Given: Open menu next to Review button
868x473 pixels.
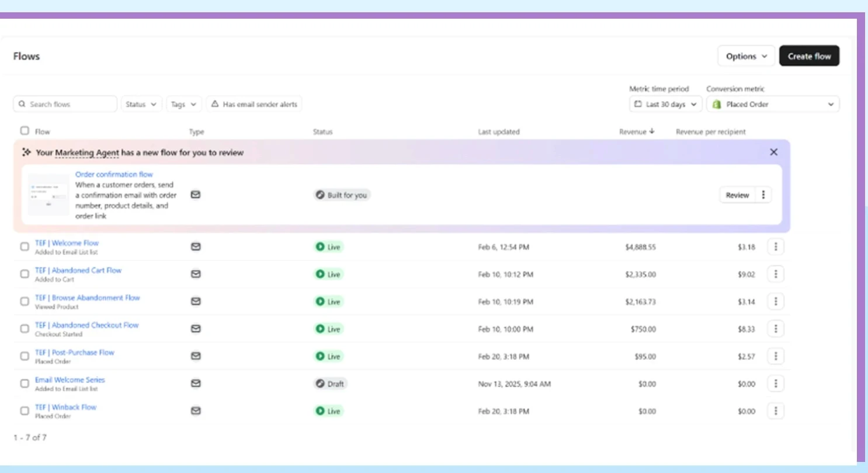Looking at the screenshot, I should [763, 195].
